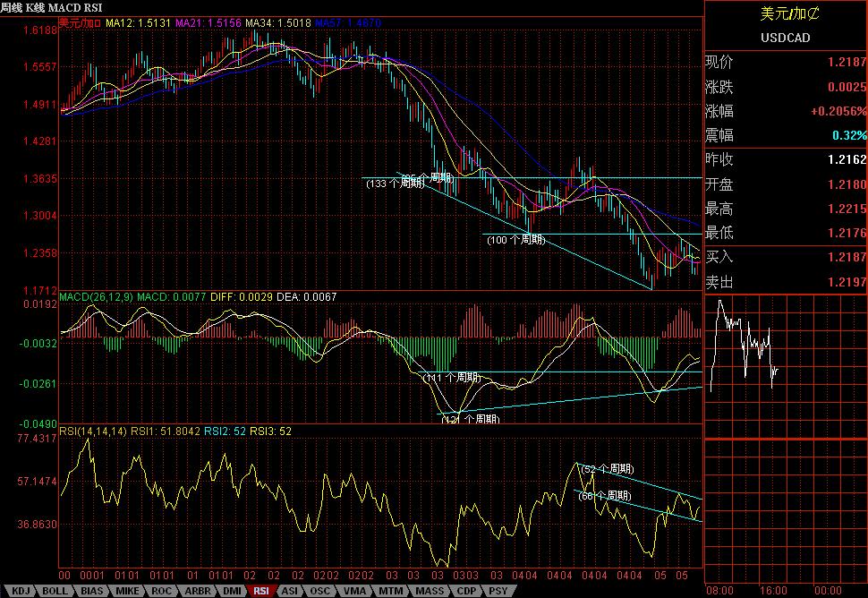Switch to the MIKE indicator tab

point(127,591)
